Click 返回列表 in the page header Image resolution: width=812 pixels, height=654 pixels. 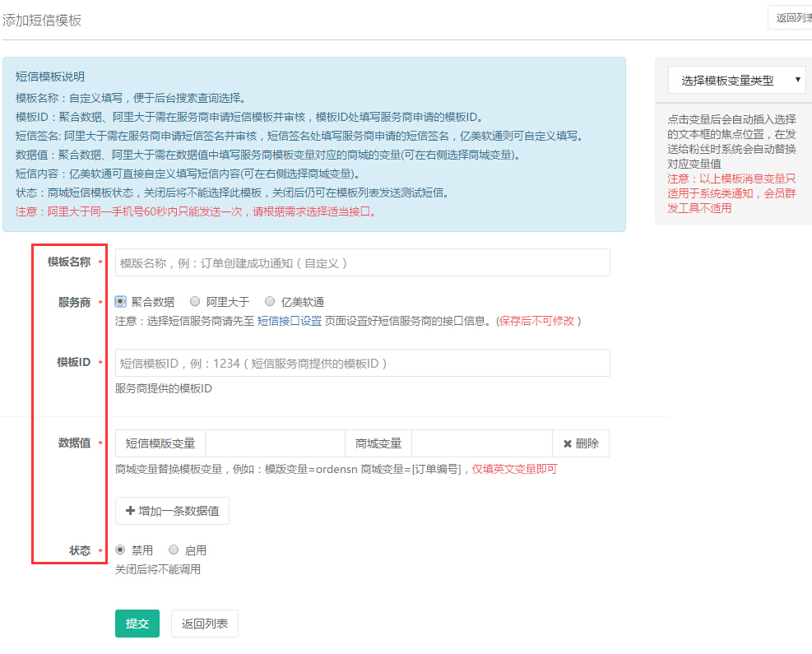[x=792, y=18]
